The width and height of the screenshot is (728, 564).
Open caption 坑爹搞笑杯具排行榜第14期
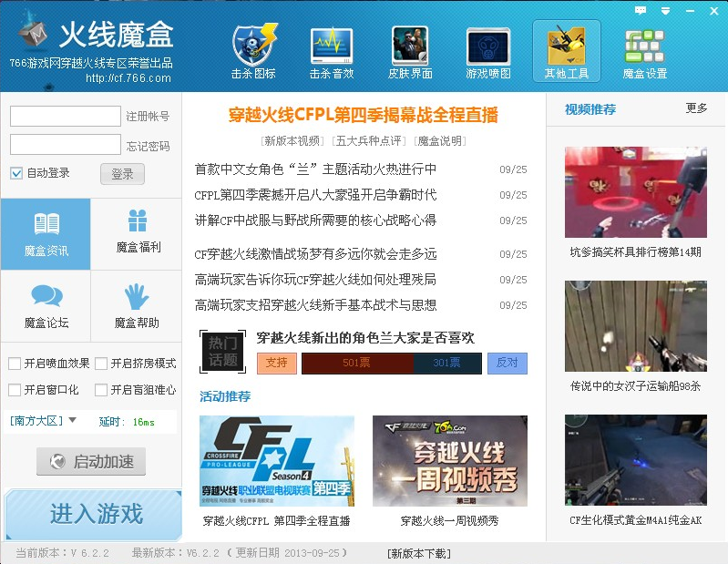pos(636,252)
